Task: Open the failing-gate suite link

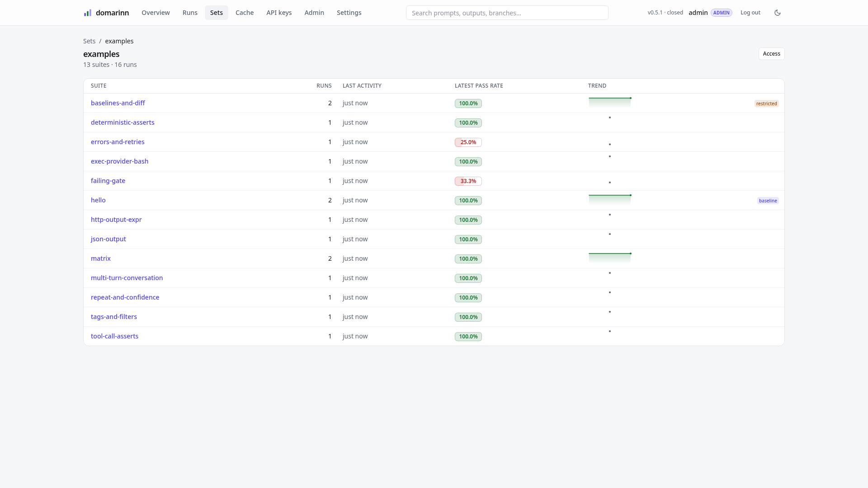Action: pyautogui.click(x=108, y=181)
